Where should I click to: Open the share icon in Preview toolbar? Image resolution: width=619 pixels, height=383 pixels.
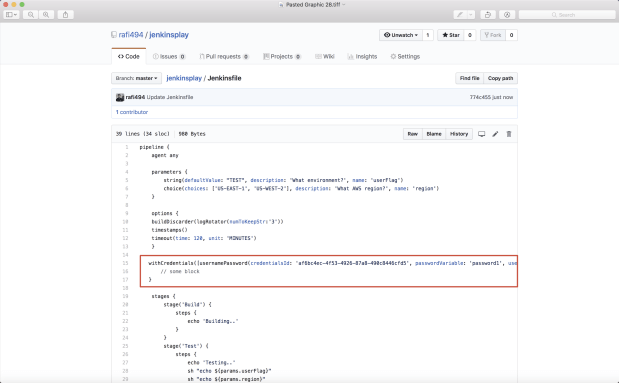66,15
